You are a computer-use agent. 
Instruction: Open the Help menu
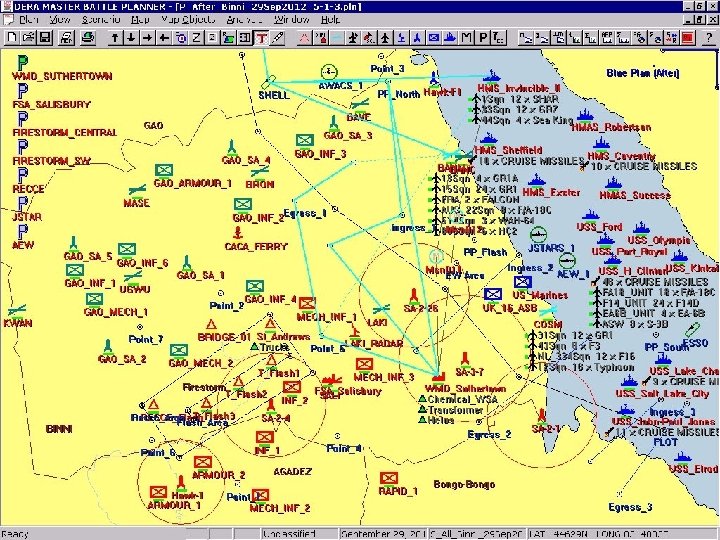tap(330, 20)
